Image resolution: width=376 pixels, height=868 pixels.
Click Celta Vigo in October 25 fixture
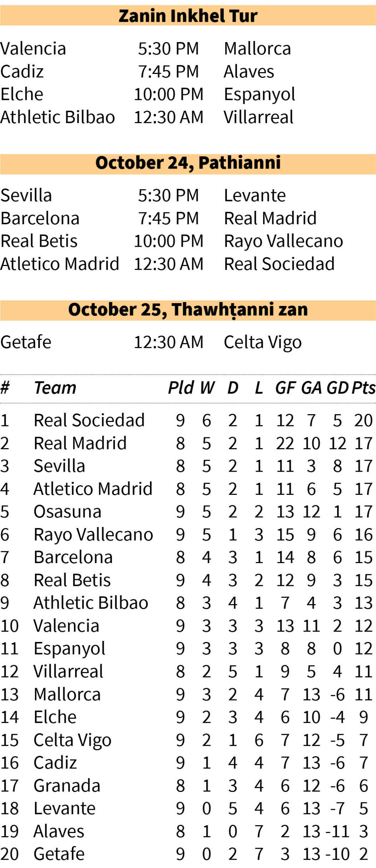(262, 342)
